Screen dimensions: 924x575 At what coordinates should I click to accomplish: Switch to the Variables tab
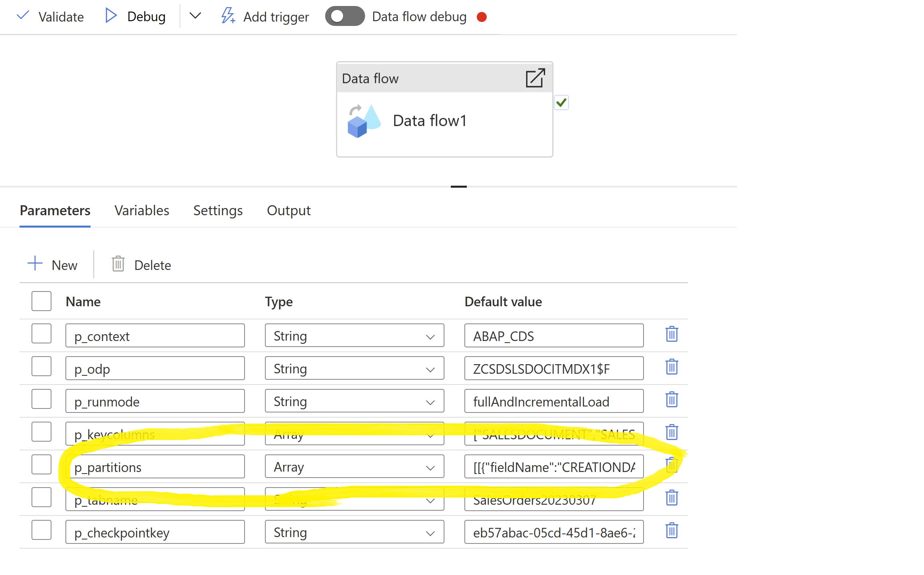(142, 210)
